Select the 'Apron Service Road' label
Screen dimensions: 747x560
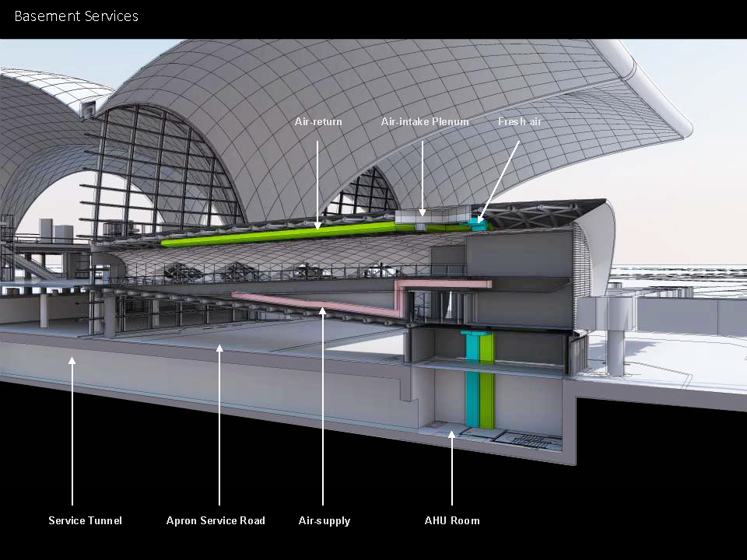[216, 520]
